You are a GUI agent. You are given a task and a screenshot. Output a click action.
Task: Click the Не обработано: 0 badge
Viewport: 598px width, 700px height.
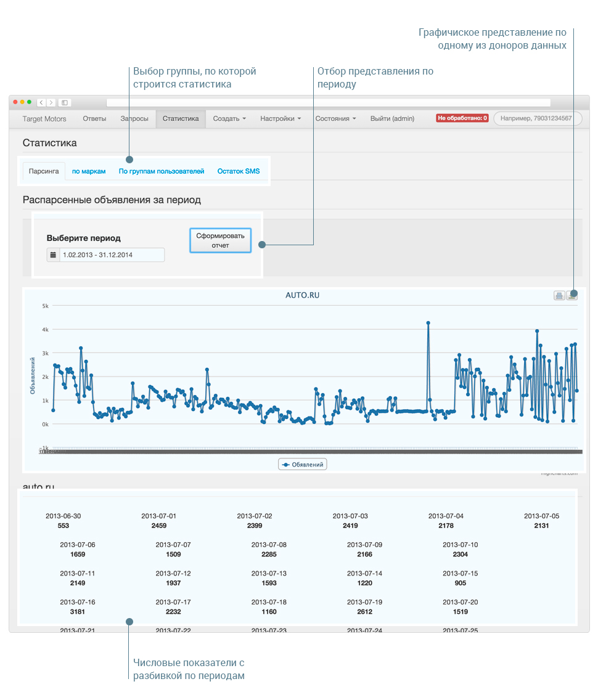click(462, 118)
